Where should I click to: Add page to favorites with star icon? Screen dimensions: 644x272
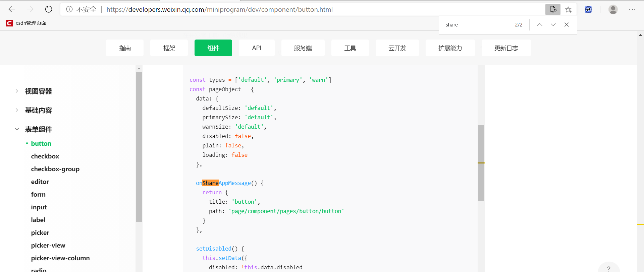click(x=568, y=9)
